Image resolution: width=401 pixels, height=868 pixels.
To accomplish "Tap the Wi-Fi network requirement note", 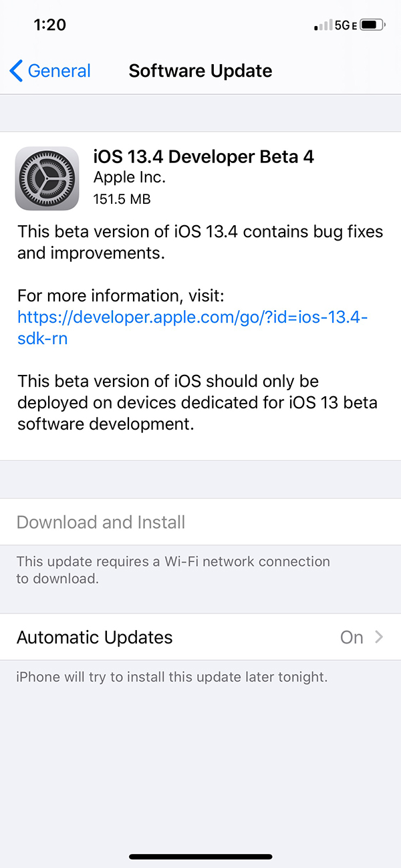I will tap(173, 570).
